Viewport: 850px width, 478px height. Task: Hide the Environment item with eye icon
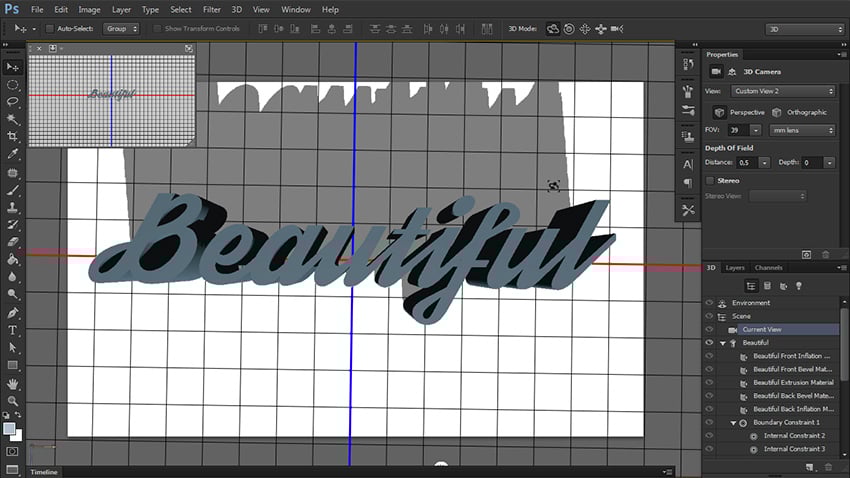coord(709,302)
